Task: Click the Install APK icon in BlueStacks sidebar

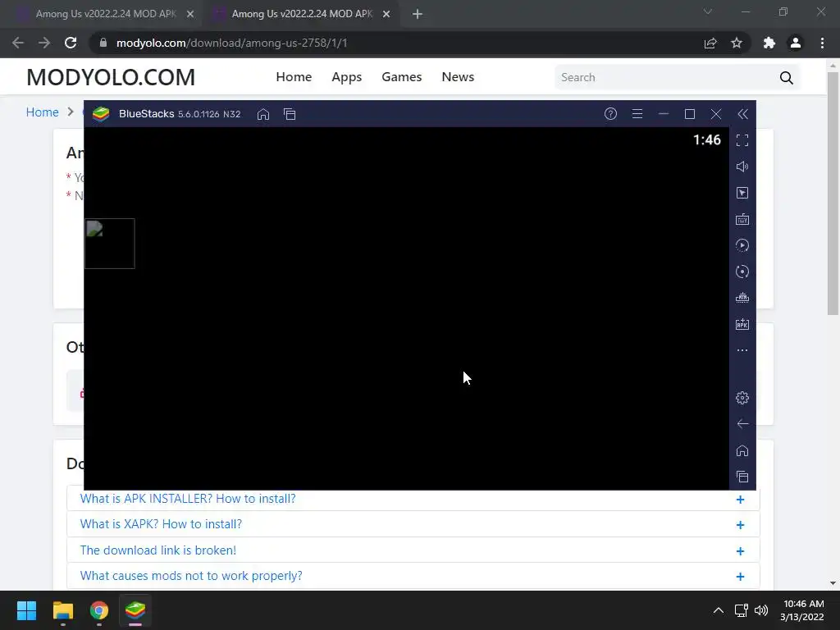Action: pyautogui.click(x=742, y=324)
